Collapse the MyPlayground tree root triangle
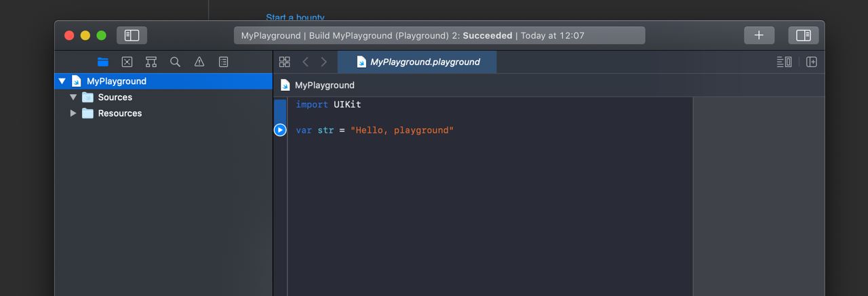 click(62, 81)
